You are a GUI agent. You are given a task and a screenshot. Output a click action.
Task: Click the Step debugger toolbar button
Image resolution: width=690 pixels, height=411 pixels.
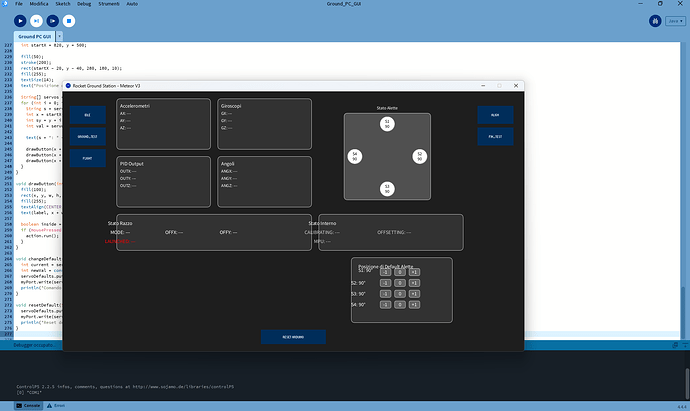[x=36, y=21]
